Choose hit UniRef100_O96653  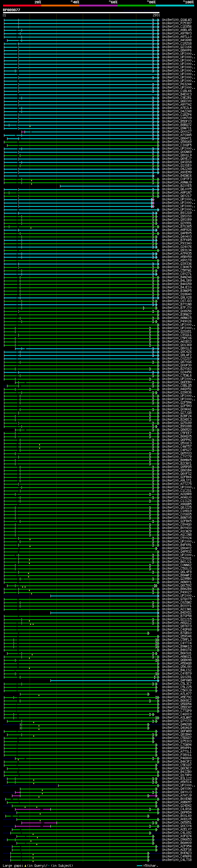tap(177, 840)
